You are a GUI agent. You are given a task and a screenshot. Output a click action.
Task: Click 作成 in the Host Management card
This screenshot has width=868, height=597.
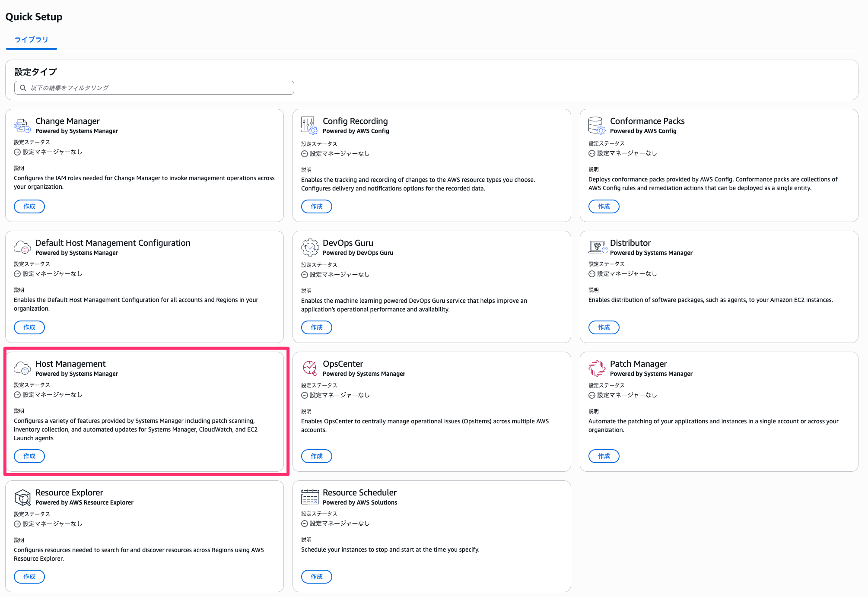[x=29, y=456]
